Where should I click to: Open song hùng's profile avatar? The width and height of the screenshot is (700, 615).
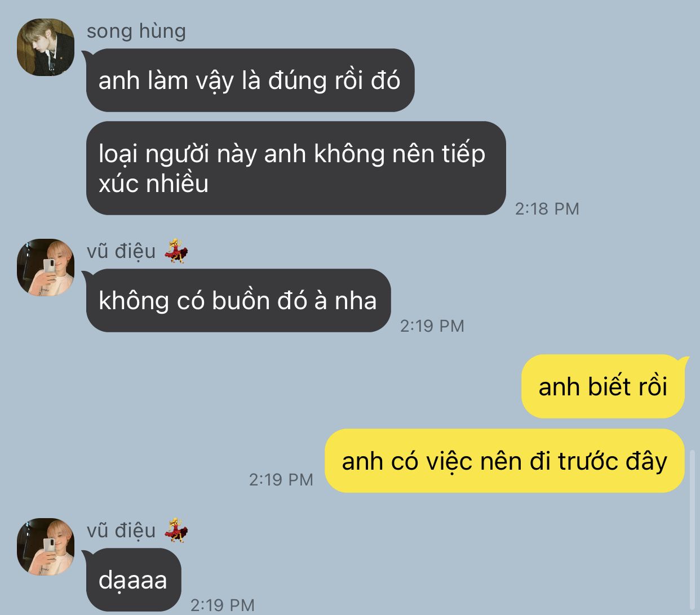[46, 47]
